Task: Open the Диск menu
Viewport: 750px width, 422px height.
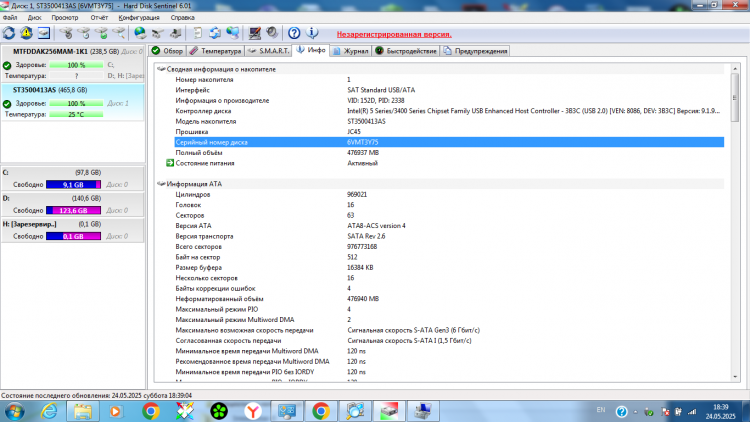Action: pos(34,18)
